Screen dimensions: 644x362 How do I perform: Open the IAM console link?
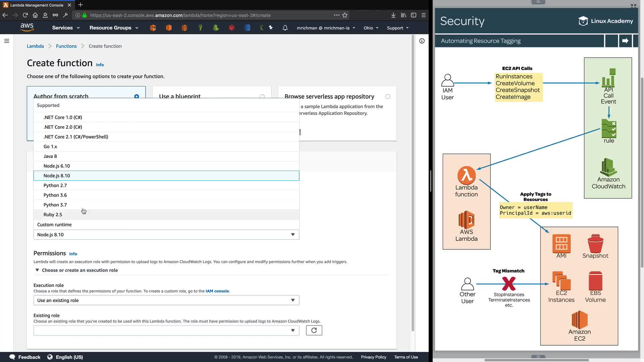pyautogui.click(x=217, y=291)
